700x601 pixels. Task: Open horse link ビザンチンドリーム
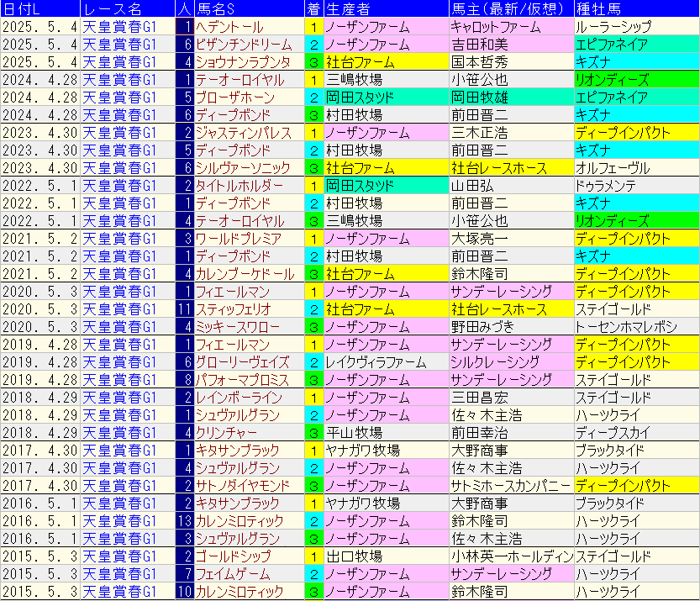(243, 45)
